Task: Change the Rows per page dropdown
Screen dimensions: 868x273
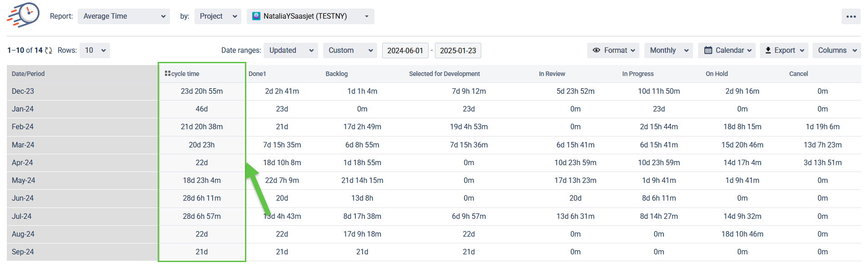Action: pos(95,51)
